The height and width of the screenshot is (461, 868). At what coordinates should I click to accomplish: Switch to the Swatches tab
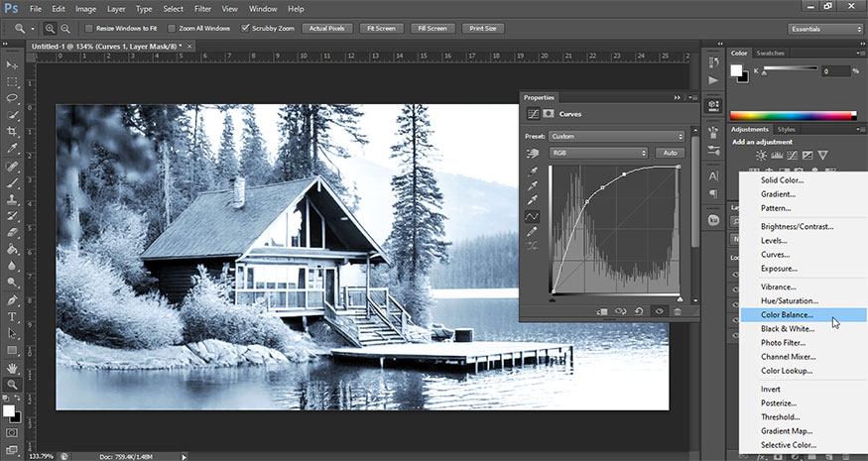[x=770, y=53]
